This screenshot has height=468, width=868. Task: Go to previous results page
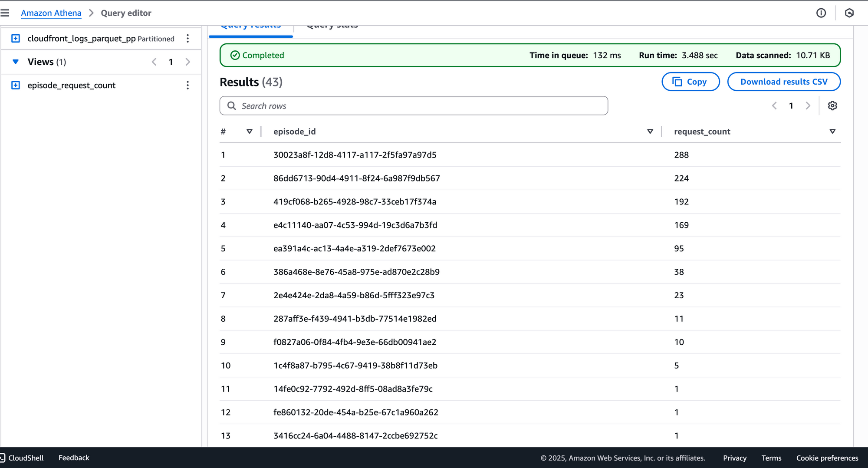774,105
